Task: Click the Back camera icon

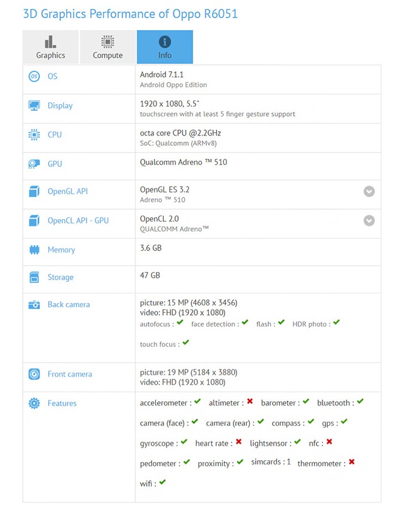Action: pyautogui.click(x=34, y=305)
